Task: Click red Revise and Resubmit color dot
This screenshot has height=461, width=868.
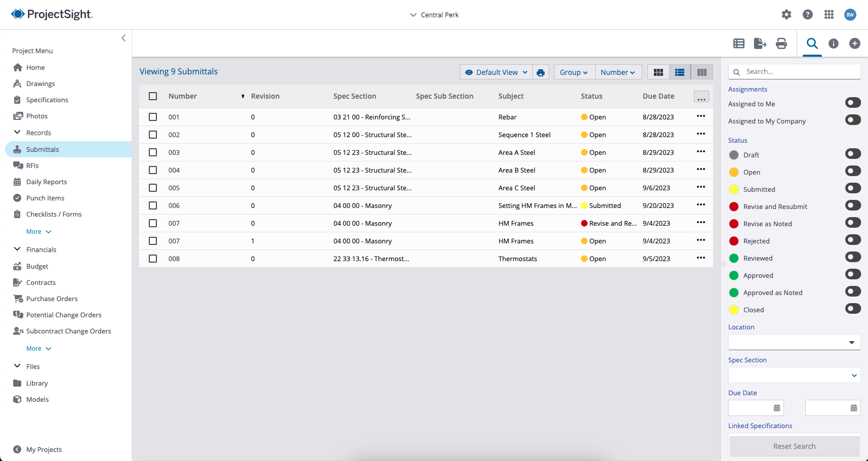Action: coord(734,206)
